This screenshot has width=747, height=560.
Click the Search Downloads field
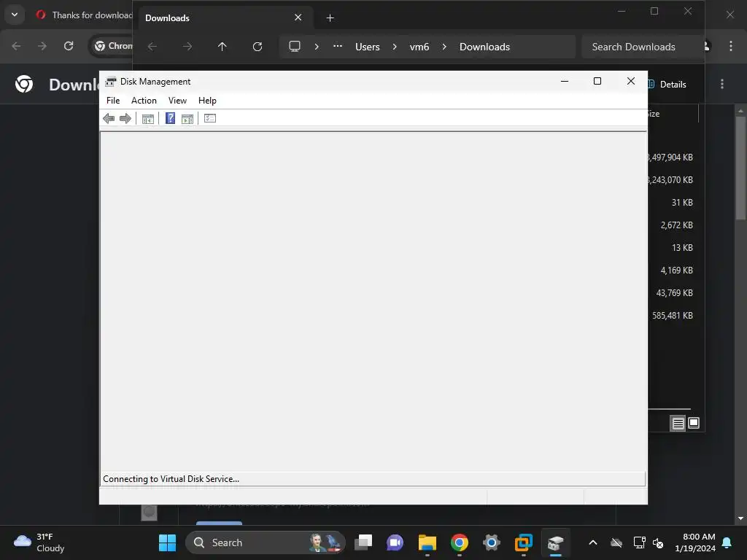(643, 47)
